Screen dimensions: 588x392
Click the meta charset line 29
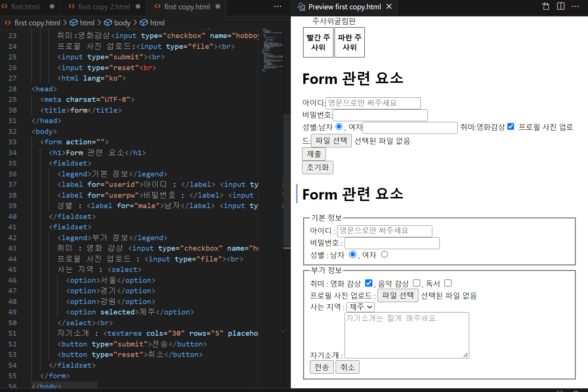click(x=87, y=100)
